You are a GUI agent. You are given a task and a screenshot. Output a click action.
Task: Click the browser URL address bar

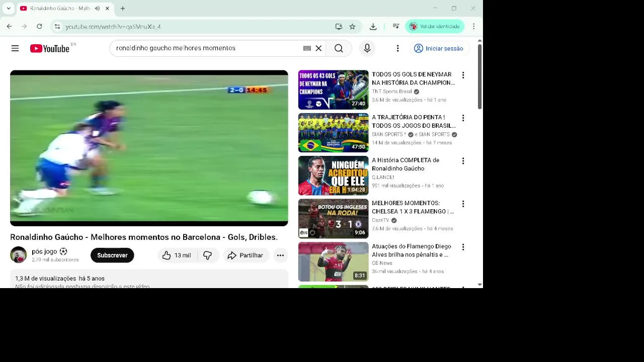click(196, 27)
